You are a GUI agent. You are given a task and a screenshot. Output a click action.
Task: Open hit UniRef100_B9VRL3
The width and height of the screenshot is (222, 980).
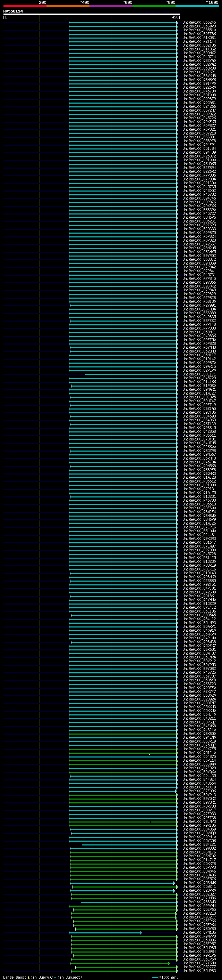199,794
